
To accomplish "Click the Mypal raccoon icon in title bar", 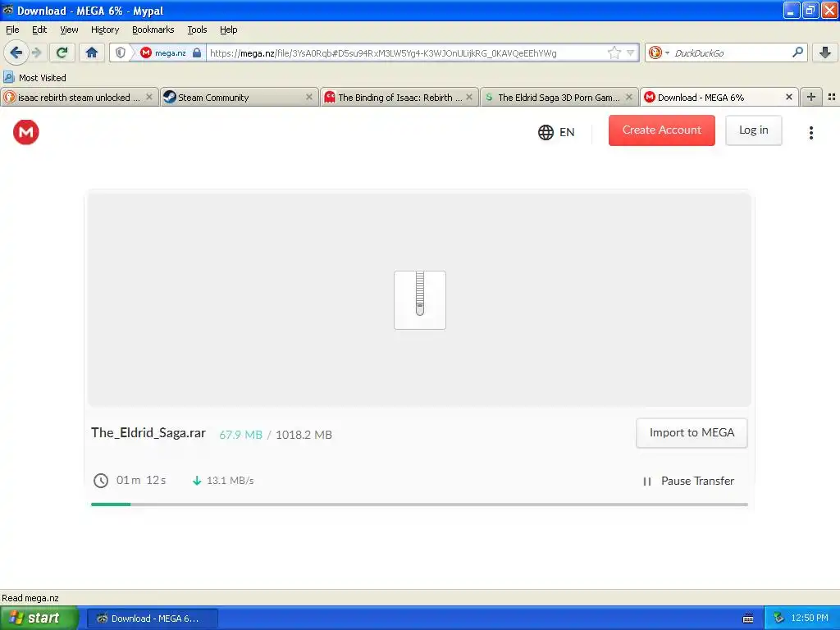I will pos(7,10).
